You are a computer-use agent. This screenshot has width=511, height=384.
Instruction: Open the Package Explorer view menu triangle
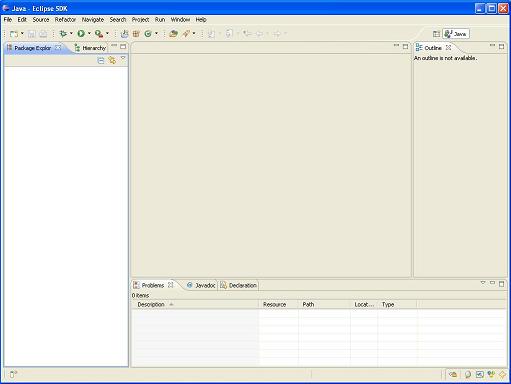(123, 59)
